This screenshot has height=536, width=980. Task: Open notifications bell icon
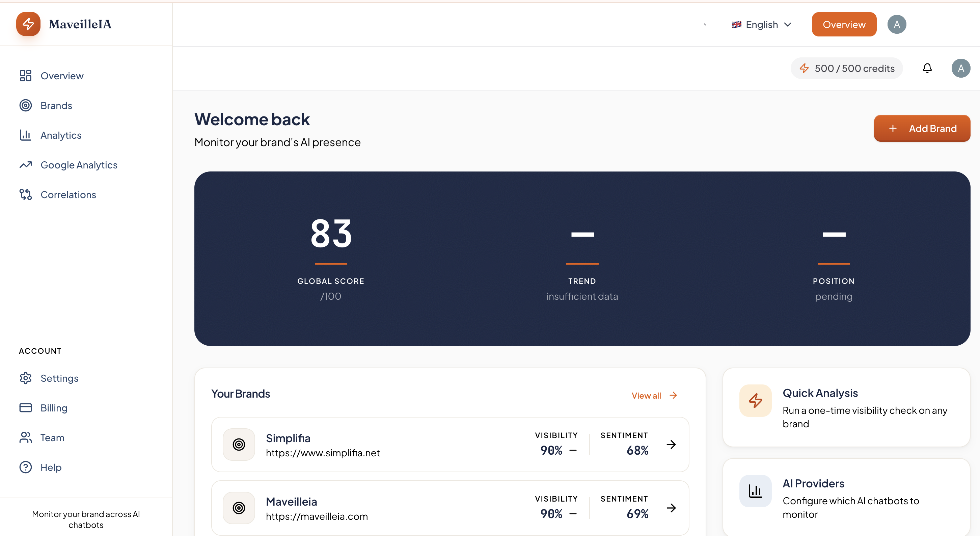[927, 69]
